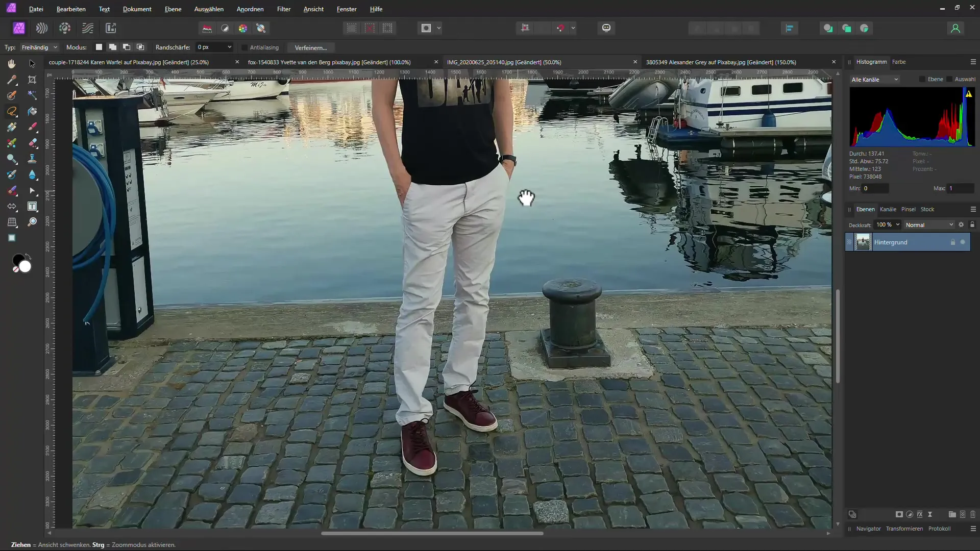Open the Ebene menu
980x551 pixels.
(173, 9)
